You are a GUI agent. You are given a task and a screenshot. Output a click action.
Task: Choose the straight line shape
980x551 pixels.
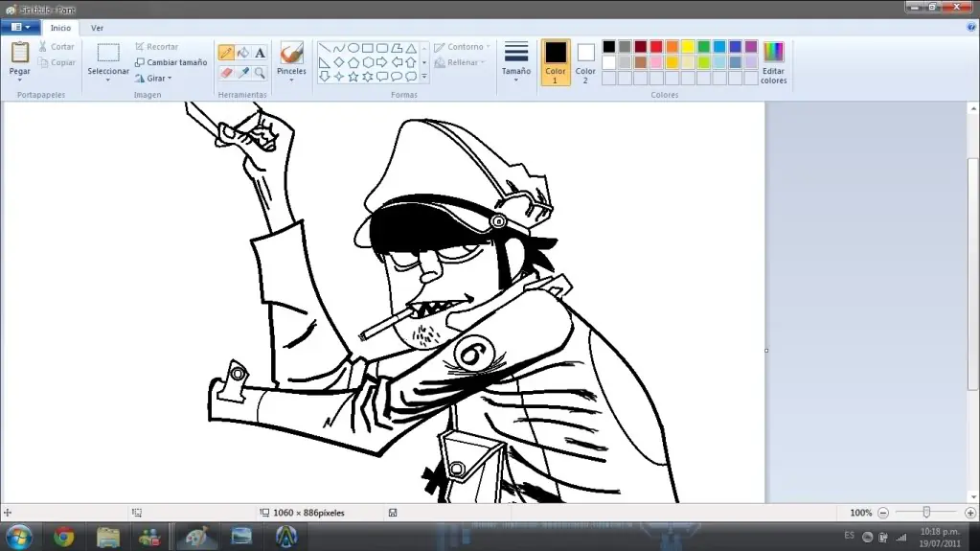(x=325, y=48)
